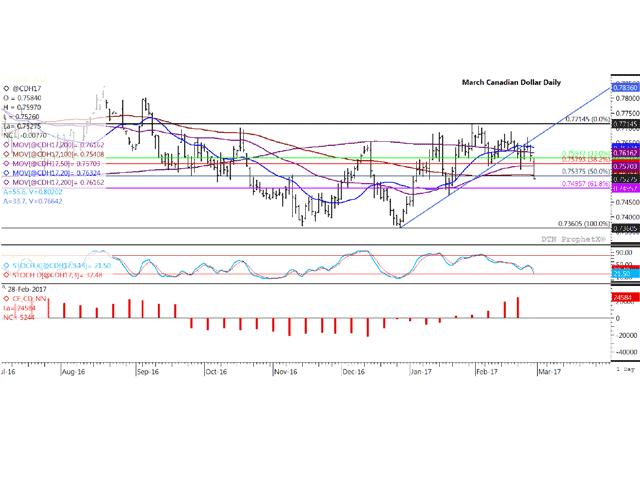The width and height of the screenshot is (640, 480).
Task: Select MOV[@CDH17,100] = 0.75408 legend text
Action: 58,154
